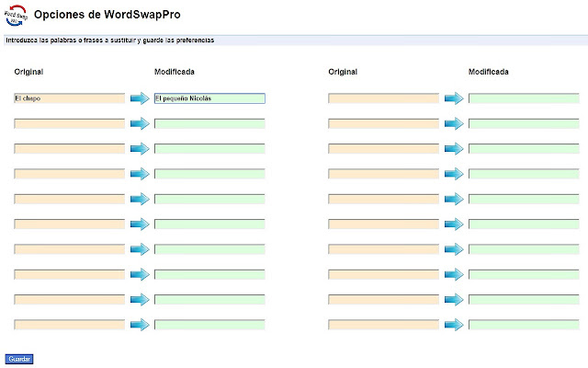This screenshot has width=588, height=368.
Task: Select the last Original field in the left group
Action: [x=70, y=325]
